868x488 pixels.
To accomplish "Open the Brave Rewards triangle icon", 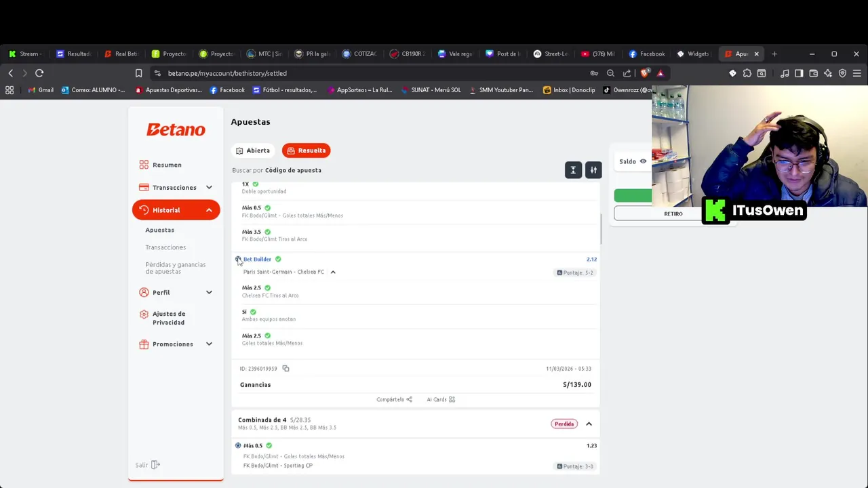I will (x=660, y=73).
